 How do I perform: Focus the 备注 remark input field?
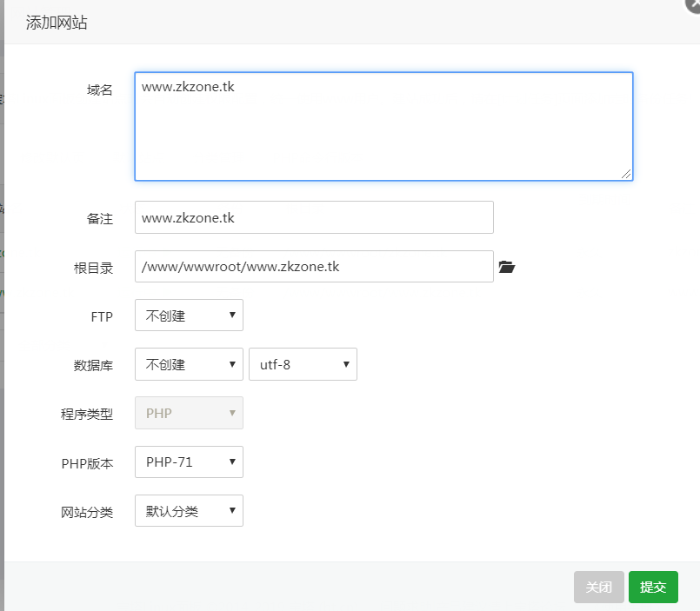(313, 217)
